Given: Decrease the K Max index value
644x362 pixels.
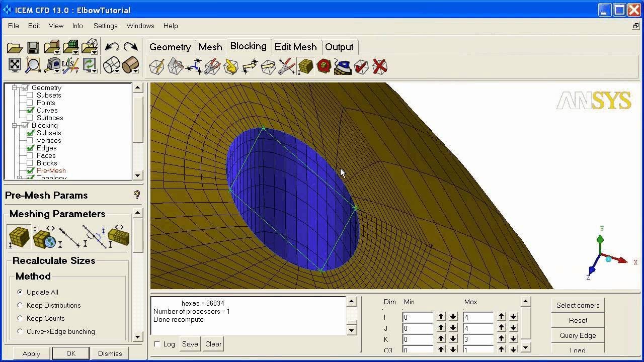Looking at the screenshot, I should point(513,339).
